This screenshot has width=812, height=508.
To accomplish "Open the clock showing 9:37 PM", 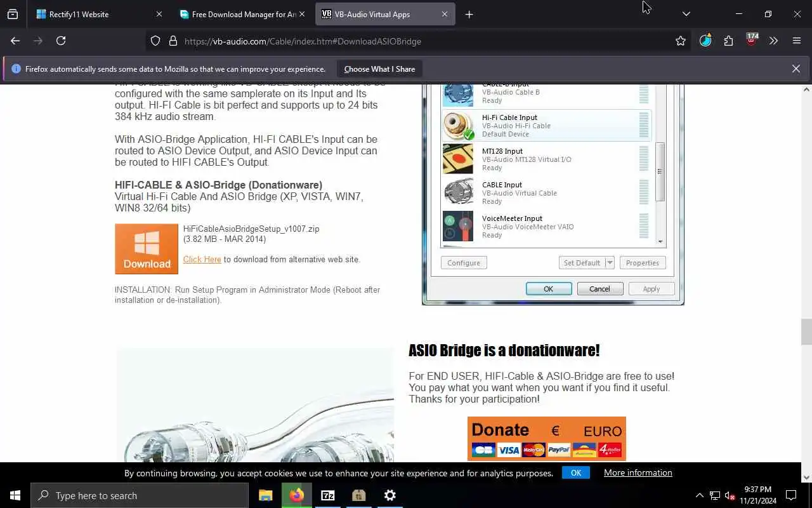I will (x=758, y=495).
